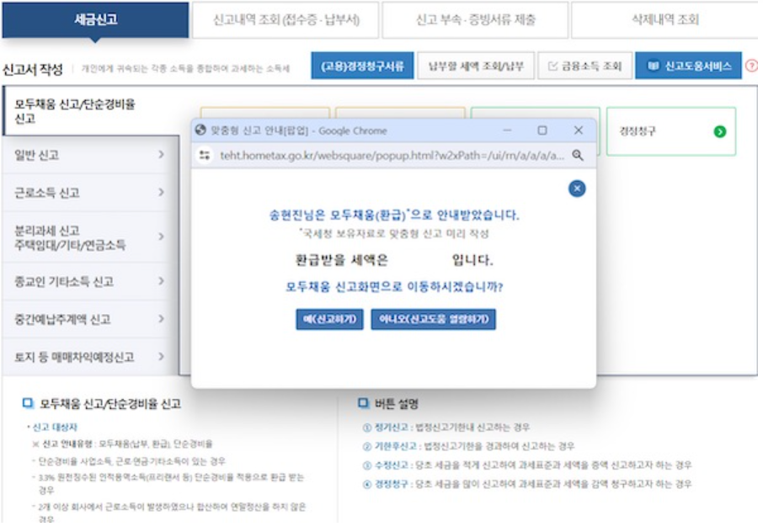Click '버튼 설명' heading
Screen dimensions: 763x532
point(396,403)
